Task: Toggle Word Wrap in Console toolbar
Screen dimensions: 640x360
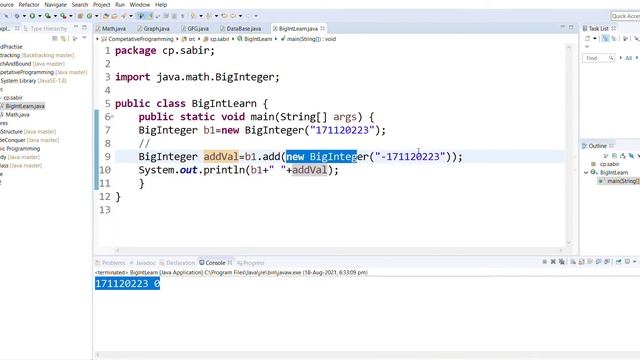Action: pos(590,262)
